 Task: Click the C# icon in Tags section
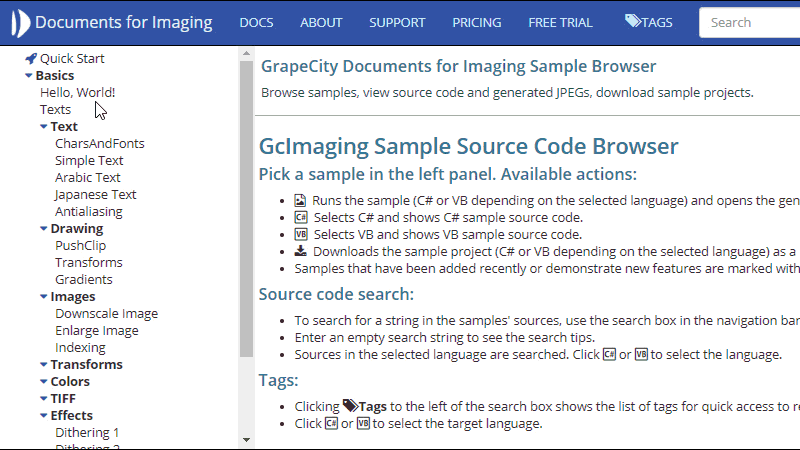click(331, 423)
